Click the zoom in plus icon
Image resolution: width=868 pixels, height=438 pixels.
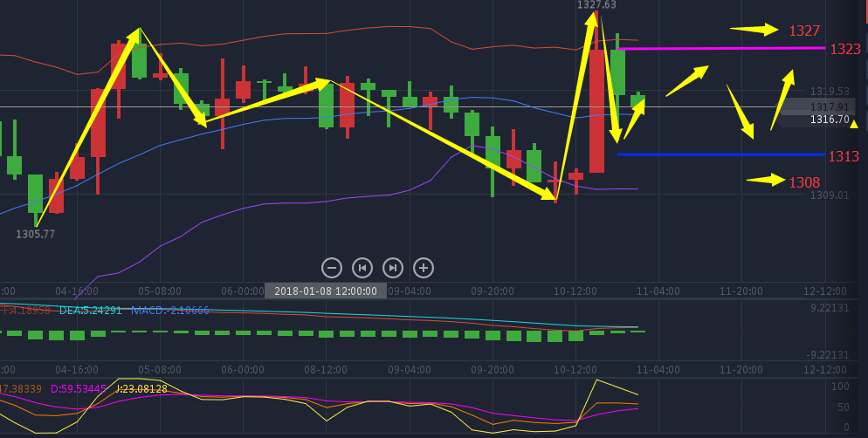point(423,268)
